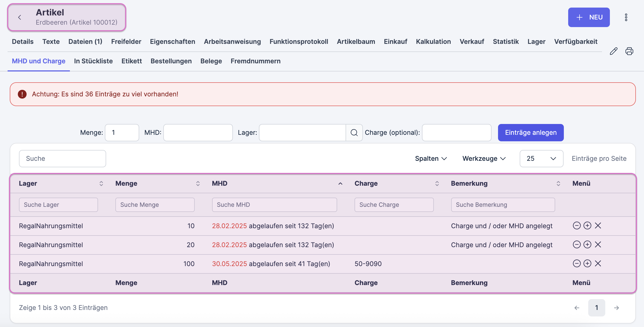Expand the Spalten dropdown
The width and height of the screenshot is (644, 327).
(x=431, y=159)
